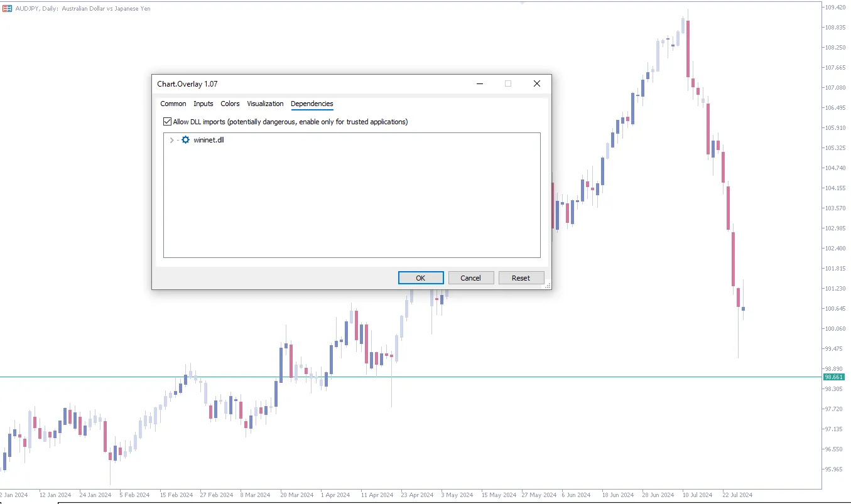Reset the indicator settings
The height and width of the screenshot is (504, 851).
coord(521,277)
